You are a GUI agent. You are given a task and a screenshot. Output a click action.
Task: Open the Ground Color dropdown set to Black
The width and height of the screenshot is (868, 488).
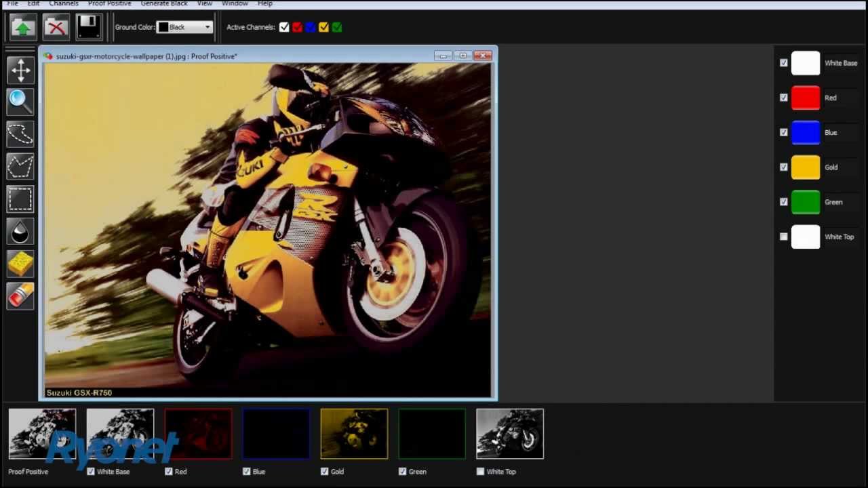(x=185, y=27)
